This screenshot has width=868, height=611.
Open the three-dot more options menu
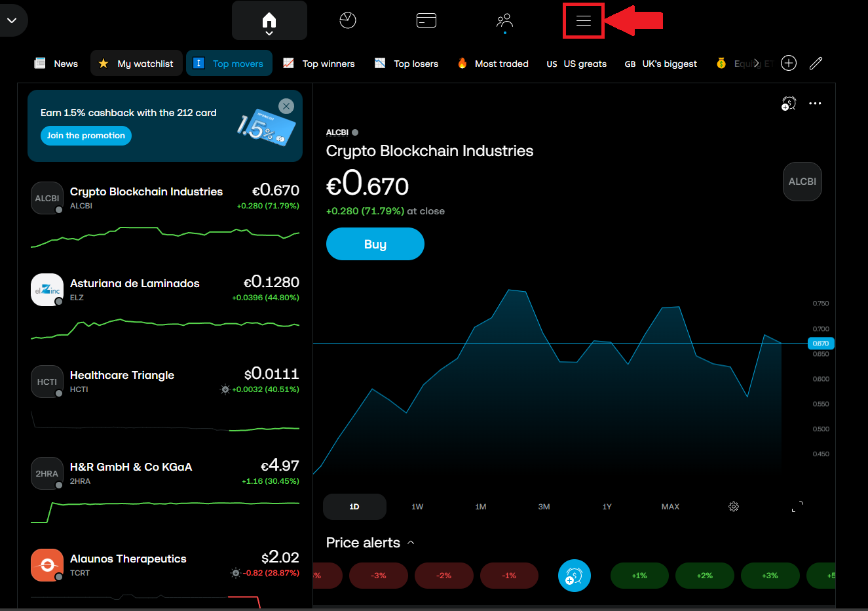click(x=815, y=104)
